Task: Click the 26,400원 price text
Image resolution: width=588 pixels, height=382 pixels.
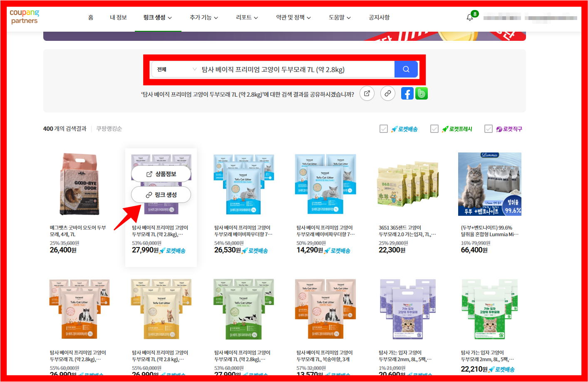Action: [x=63, y=250]
